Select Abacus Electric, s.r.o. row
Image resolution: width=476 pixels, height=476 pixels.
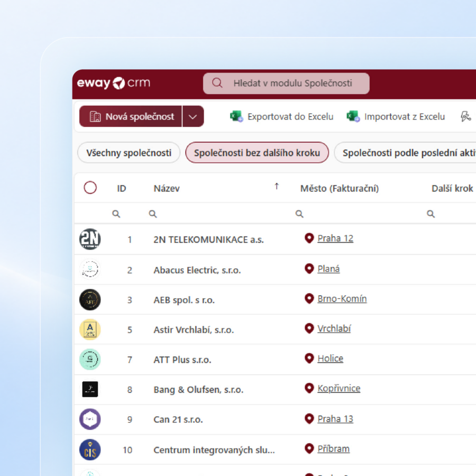[275, 270]
